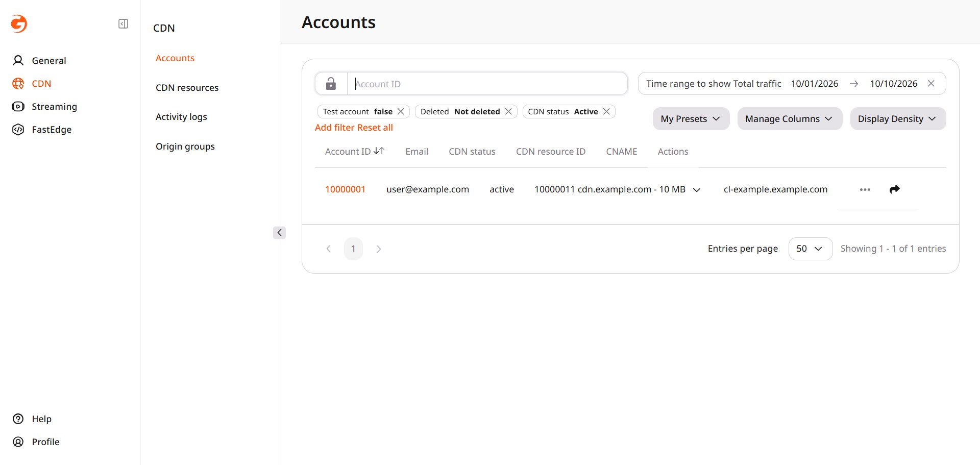Screen dimensions: 980x465
Task: Open Help from the sidebar
Action: click(x=32, y=419)
